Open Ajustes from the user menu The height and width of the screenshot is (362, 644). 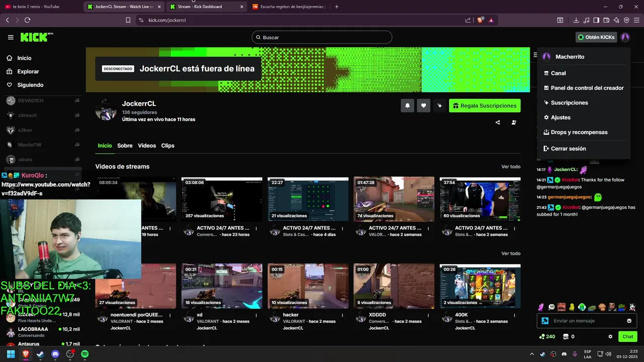click(583, 117)
